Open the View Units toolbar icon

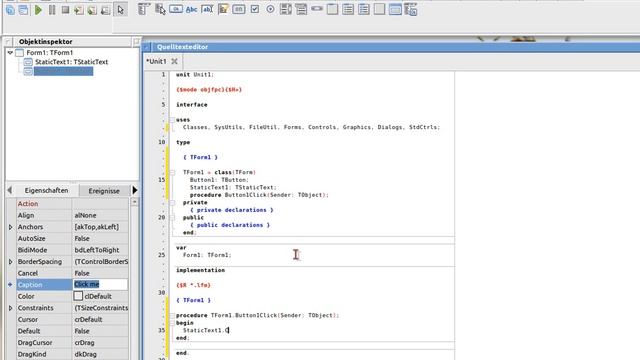click(x=10, y=10)
